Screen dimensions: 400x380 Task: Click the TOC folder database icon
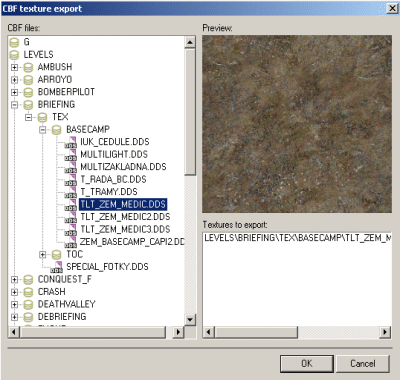coord(56,255)
